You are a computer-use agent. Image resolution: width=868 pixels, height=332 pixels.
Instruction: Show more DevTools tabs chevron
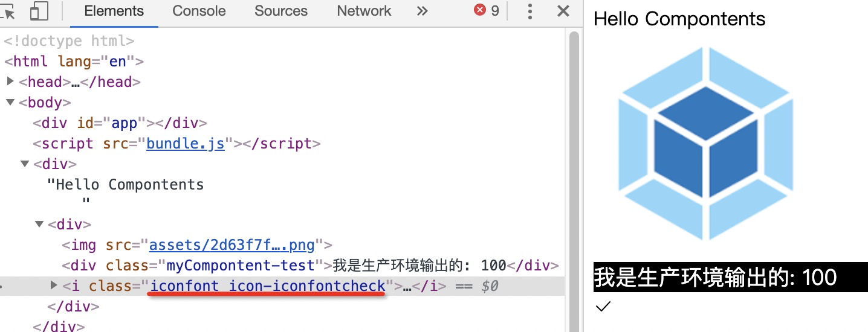[x=423, y=11]
